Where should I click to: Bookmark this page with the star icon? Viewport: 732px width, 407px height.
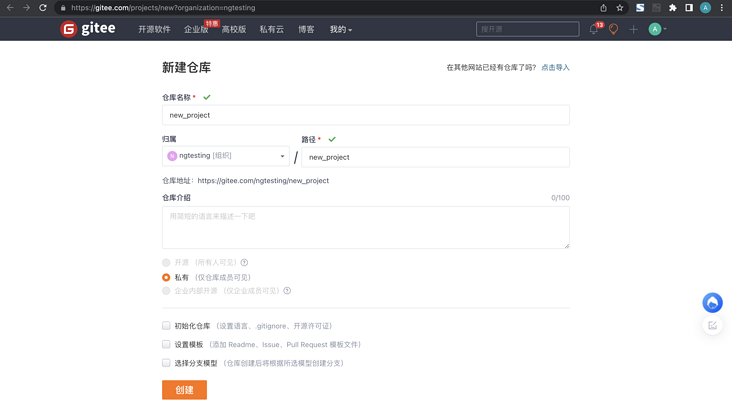pyautogui.click(x=620, y=8)
